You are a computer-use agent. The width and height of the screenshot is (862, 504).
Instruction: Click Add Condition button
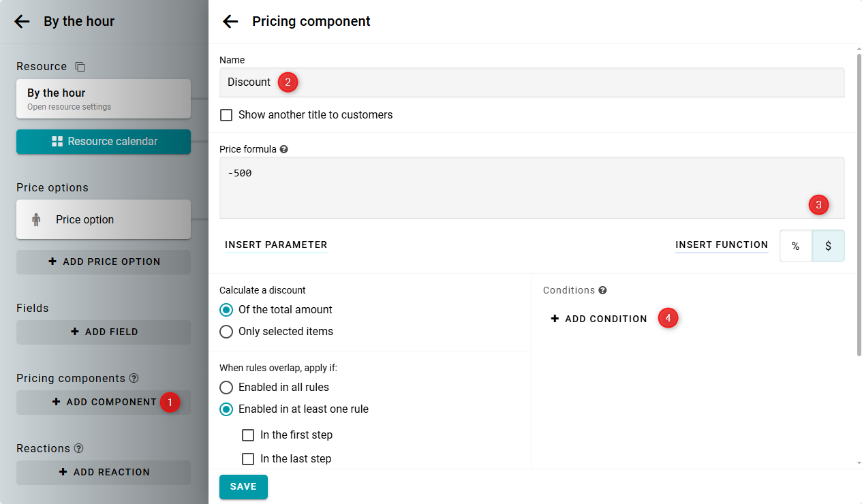[599, 319]
